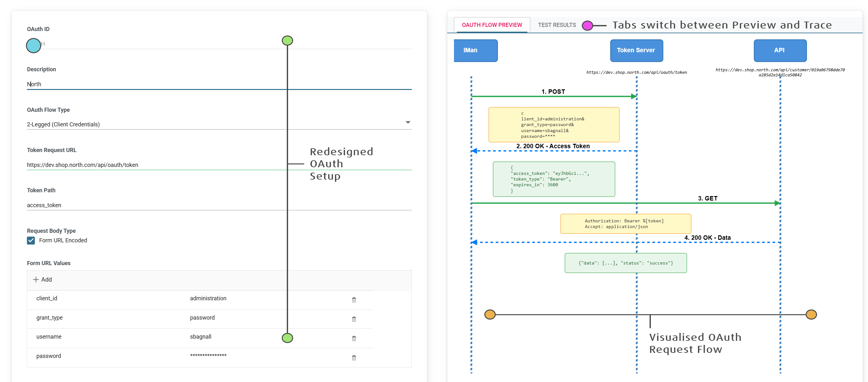The image size is (868, 382).
Task: Click trash icon for grant_type row
Action: pos(354,319)
